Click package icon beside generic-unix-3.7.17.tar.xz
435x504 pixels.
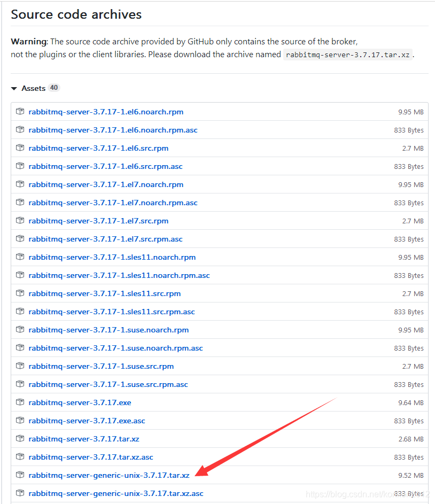(20, 475)
